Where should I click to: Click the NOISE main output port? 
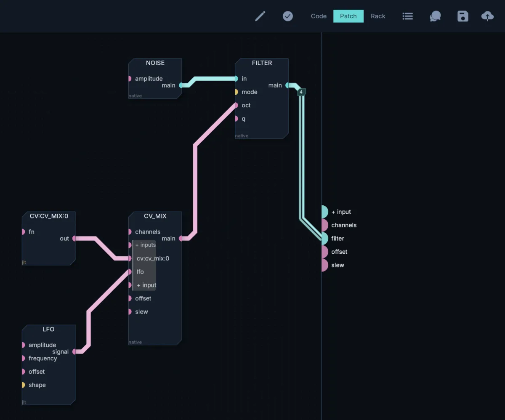(181, 85)
